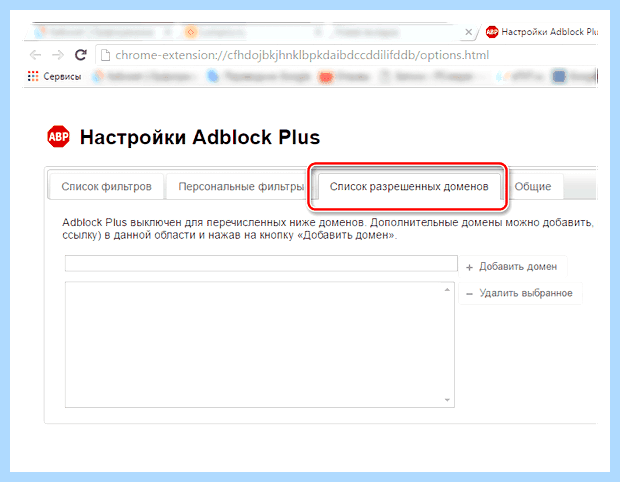This screenshot has width=620, height=482.
Task: Click the page icon in address bar
Action: point(105,55)
